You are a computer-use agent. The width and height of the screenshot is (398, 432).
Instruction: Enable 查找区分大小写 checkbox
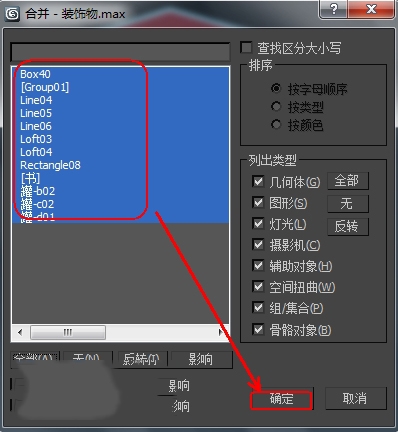[246, 47]
